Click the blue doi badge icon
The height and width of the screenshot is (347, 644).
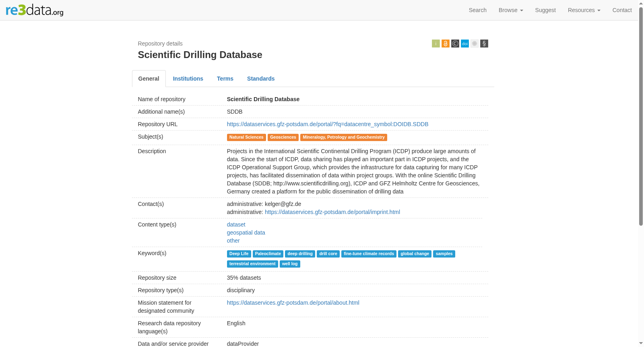pyautogui.click(x=464, y=44)
